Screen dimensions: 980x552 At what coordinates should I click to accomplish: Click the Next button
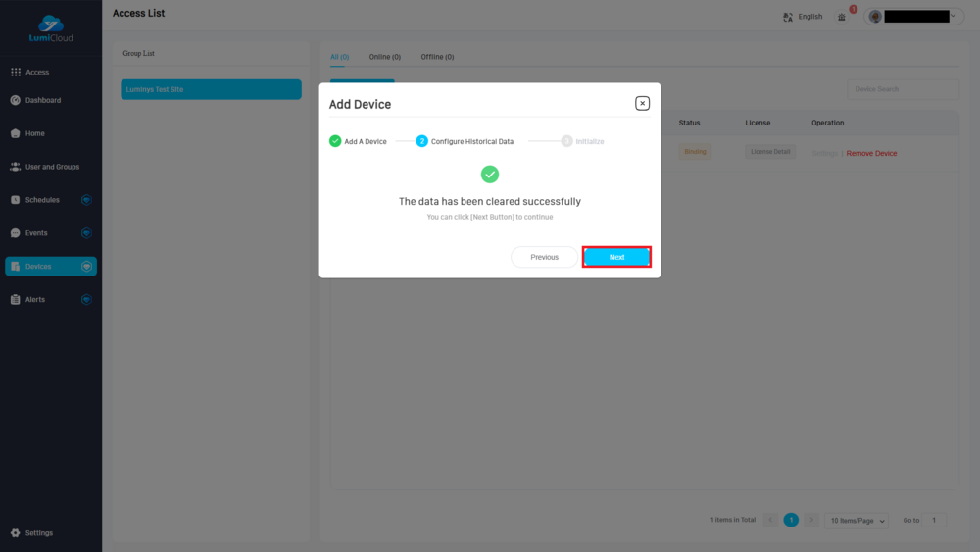click(616, 257)
